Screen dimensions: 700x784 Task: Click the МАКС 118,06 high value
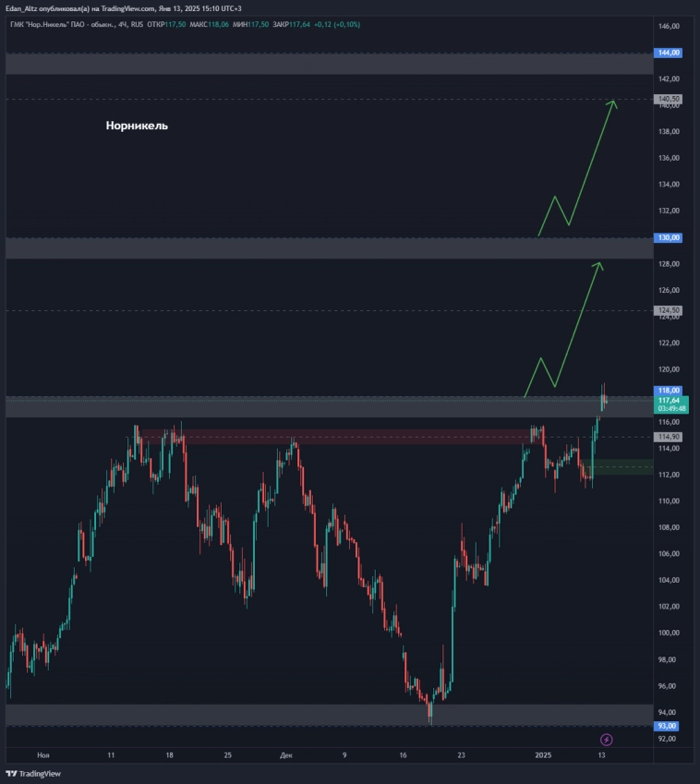(209, 25)
